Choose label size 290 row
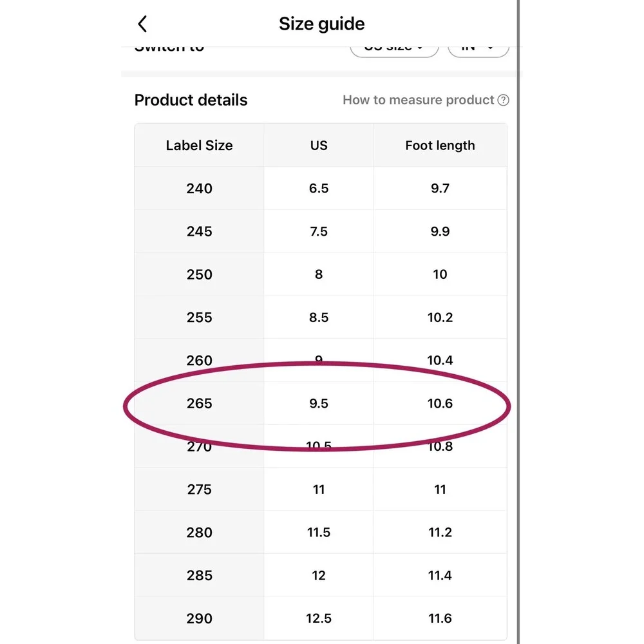 (321, 618)
